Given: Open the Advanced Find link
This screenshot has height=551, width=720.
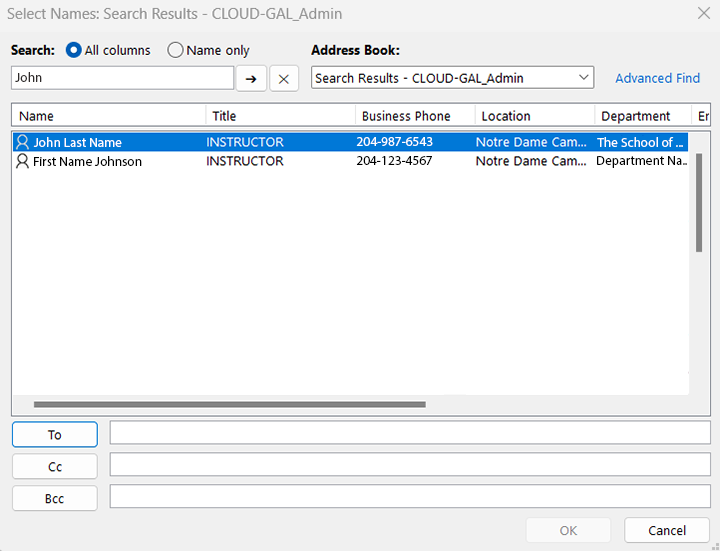Looking at the screenshot, I should pyautogui.click(x=657, y=78).
